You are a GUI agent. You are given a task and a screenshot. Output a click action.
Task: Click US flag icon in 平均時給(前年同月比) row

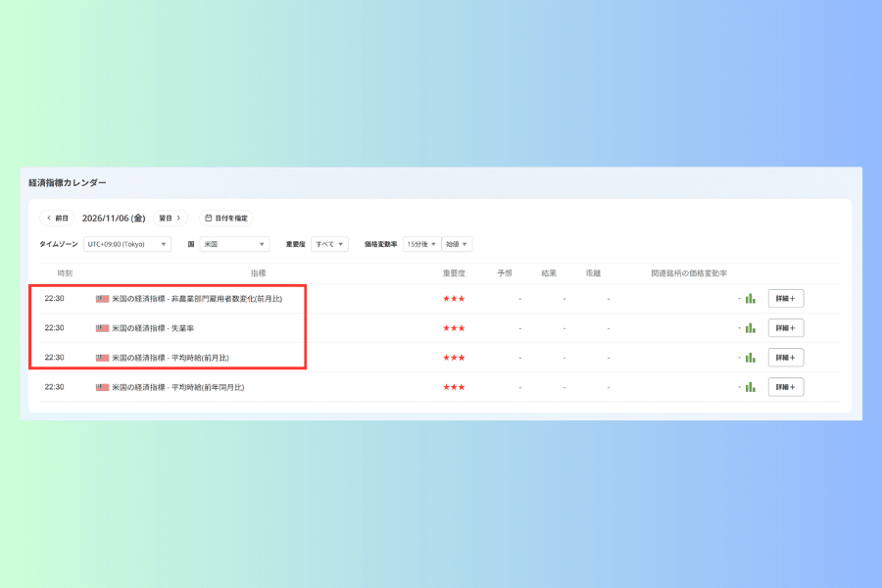[x=102, y=387]
